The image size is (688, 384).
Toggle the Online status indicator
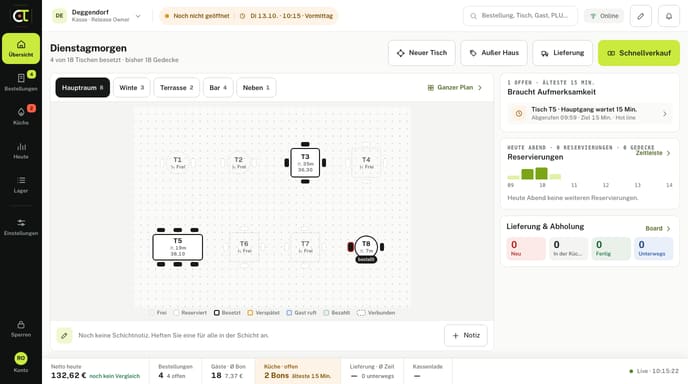604,16
